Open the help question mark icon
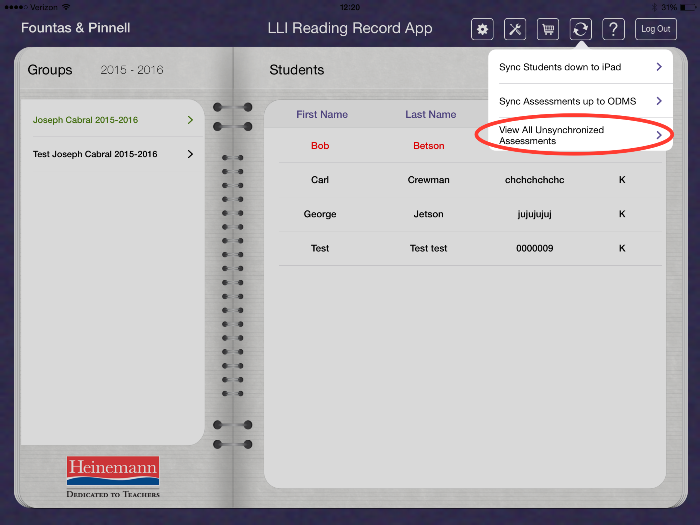Viewport: 700px width, 525px height. coord(614,29)
